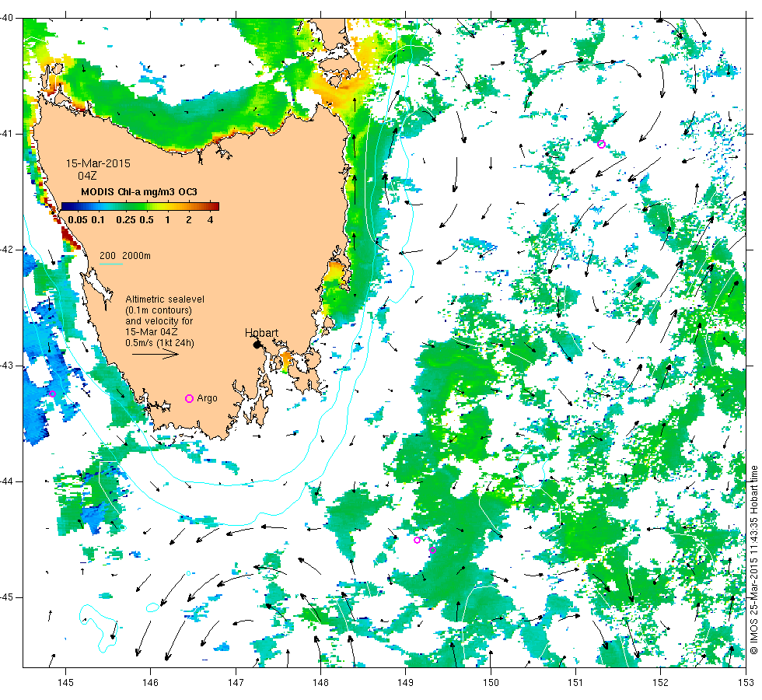Click the -42 latitude axis label

(x=7, y=250)
